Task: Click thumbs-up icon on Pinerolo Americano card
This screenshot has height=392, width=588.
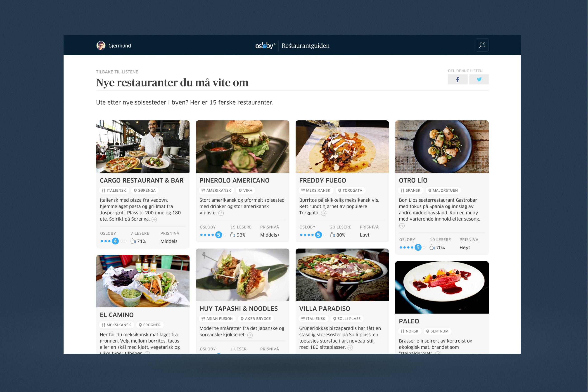Action: [232, 235]
